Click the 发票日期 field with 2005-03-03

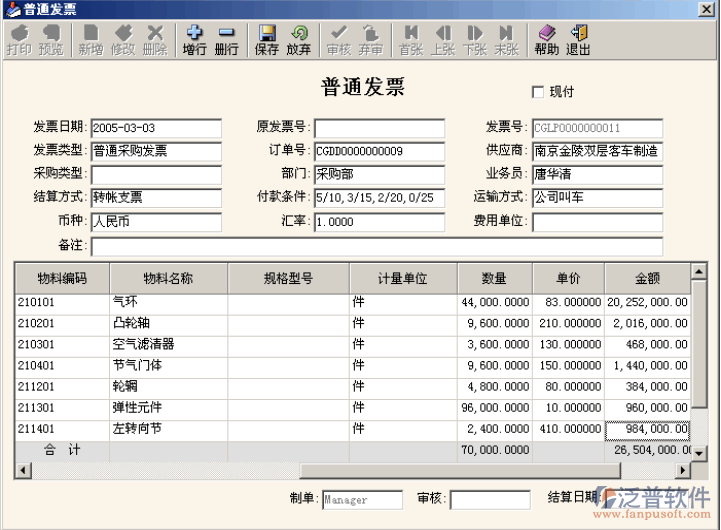pos(155,128)
